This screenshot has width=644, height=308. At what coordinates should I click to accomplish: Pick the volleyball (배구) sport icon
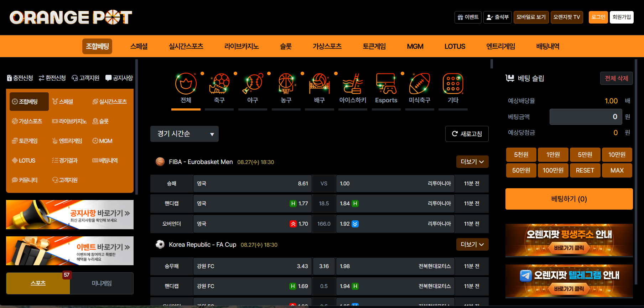[x=320, y=88]
